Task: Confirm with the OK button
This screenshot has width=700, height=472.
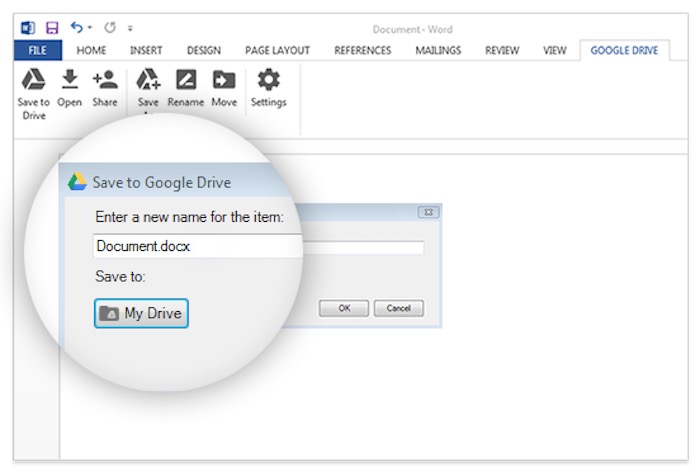Action: [x=344, y=308]
